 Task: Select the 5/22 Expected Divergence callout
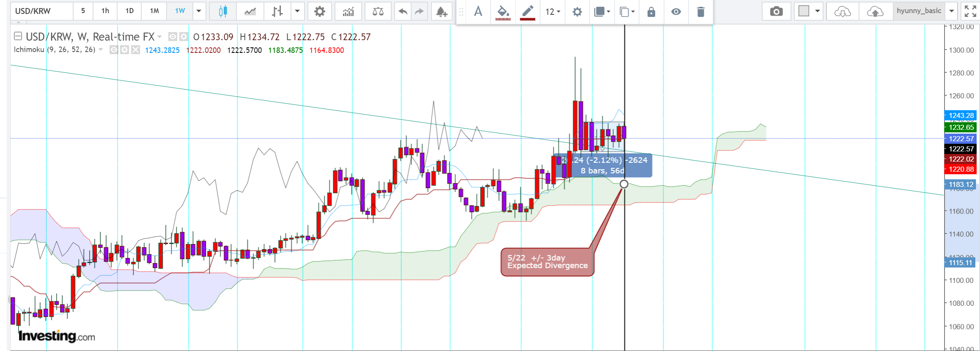point(547,262)
